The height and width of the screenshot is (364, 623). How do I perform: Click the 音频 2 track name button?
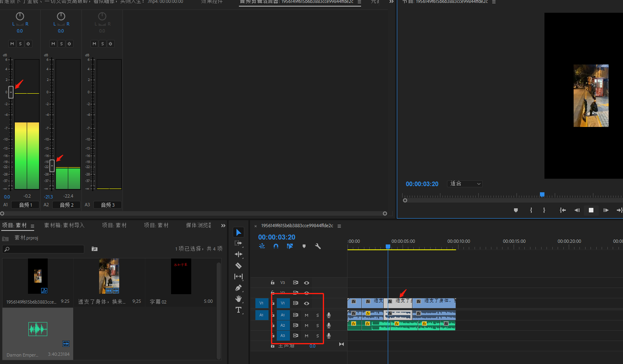pyautogui.click(x=67, y=205)
